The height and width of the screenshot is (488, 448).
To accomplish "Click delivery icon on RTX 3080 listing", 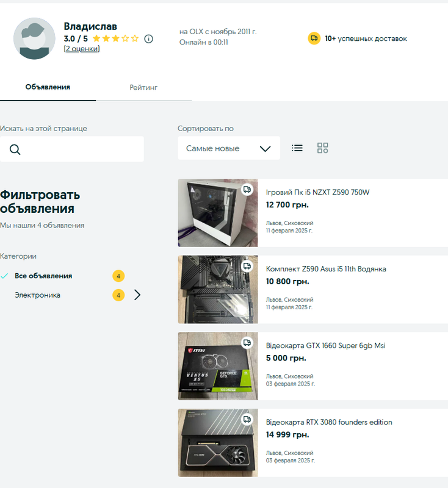I will pyautogui.click(x=247, y=419).
